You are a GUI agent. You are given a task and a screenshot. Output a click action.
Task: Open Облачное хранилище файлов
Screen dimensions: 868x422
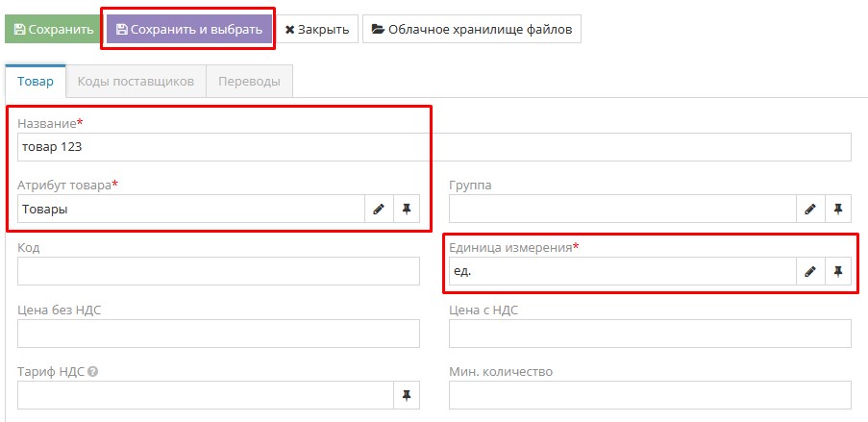click(471, 29)
